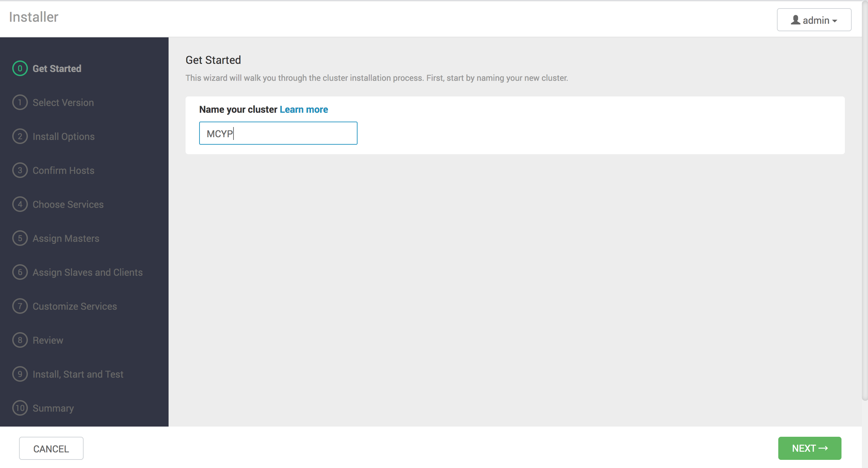Click the step 10 number circle
This screenshot has height=468, width=868.
[x=20, y=408]
